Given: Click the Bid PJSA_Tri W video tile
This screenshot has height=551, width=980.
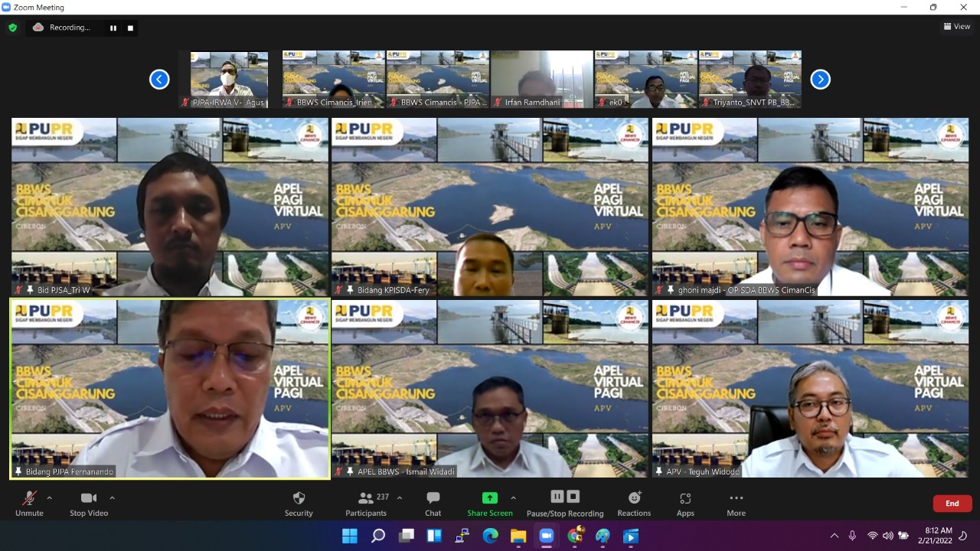Looking at the screenshot, I should tap(170, 207).
